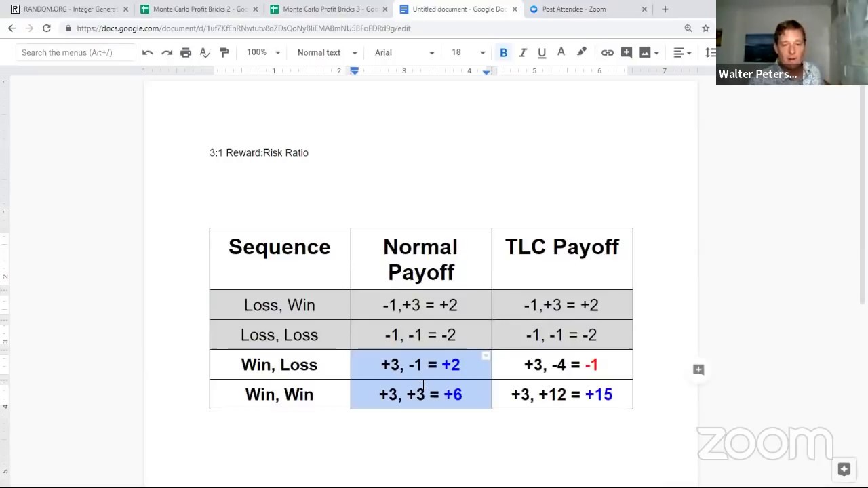Image resolution: width=868 pixels, height=488 pixels.
Task: Switch to Monte Carlo Profit Bricks 2 tab
Action: tap(199, 9)
